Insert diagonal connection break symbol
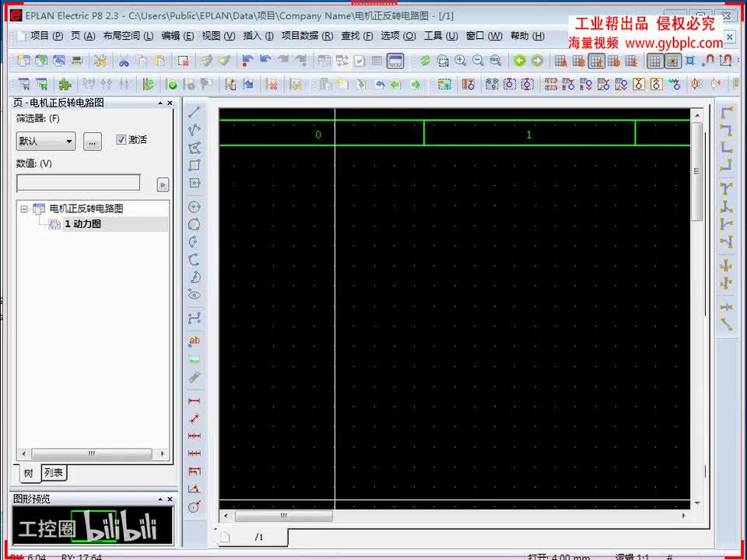Image resolution: width=747 pixels, height=560 pixels. click(726, 325)
